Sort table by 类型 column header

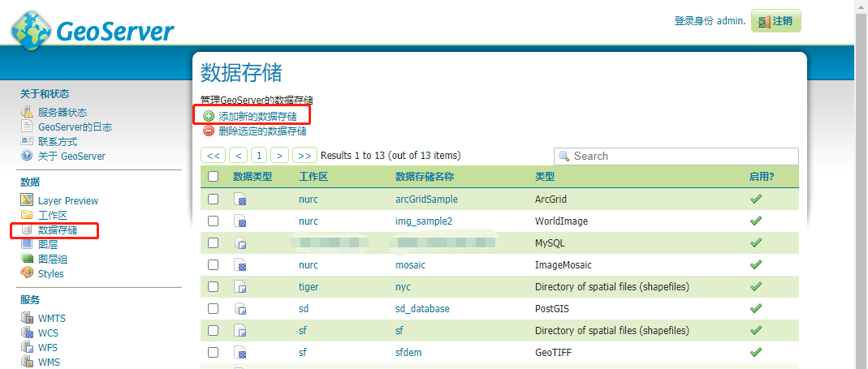(545, 177)
